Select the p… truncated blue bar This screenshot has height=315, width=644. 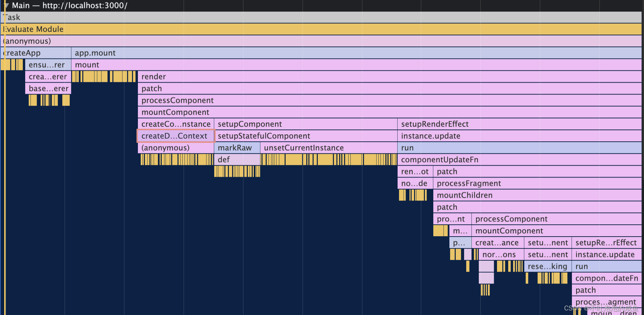click(461, 243)
